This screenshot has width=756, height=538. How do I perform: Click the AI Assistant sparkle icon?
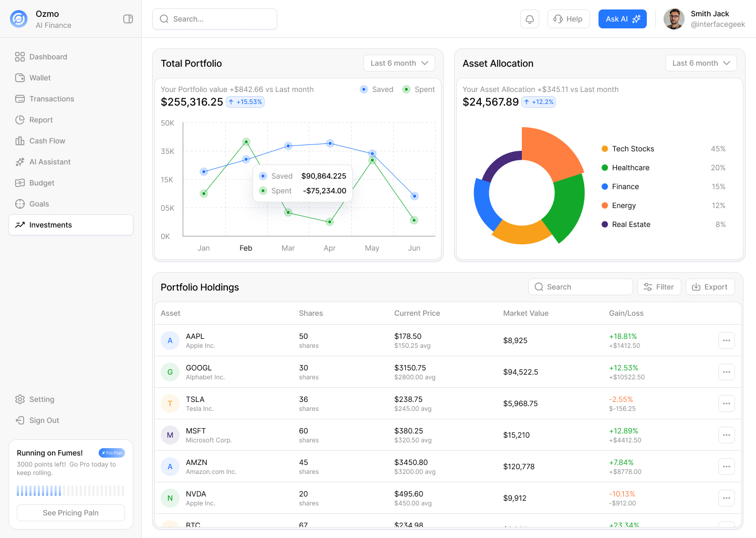pos(20,162)
